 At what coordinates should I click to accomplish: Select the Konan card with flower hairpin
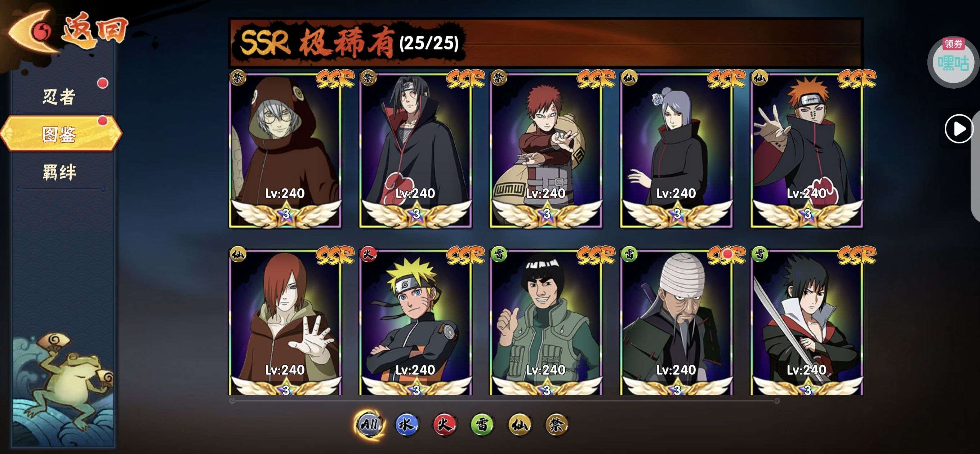677,150
